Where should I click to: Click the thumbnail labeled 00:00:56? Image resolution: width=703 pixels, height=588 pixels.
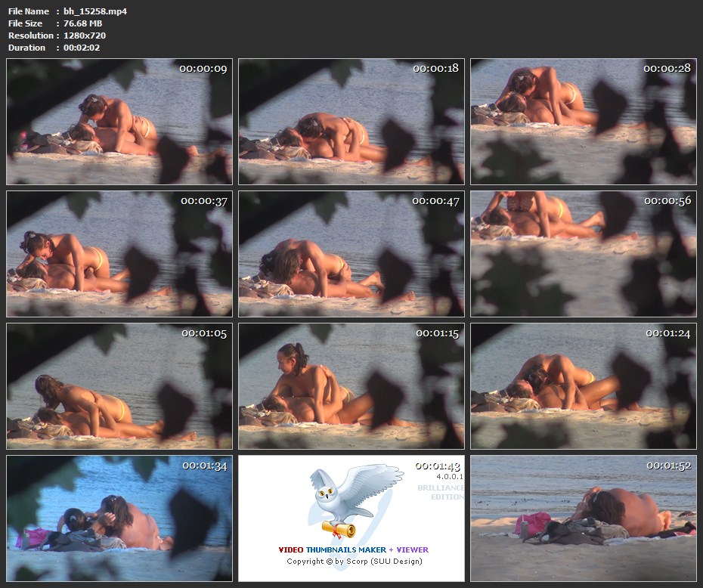tap(583, 254)
